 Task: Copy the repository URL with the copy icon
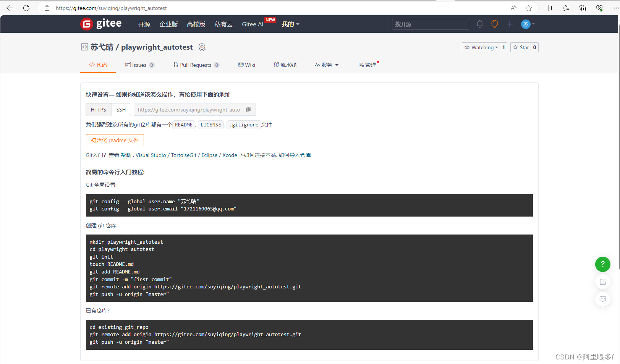coord(248,110)
